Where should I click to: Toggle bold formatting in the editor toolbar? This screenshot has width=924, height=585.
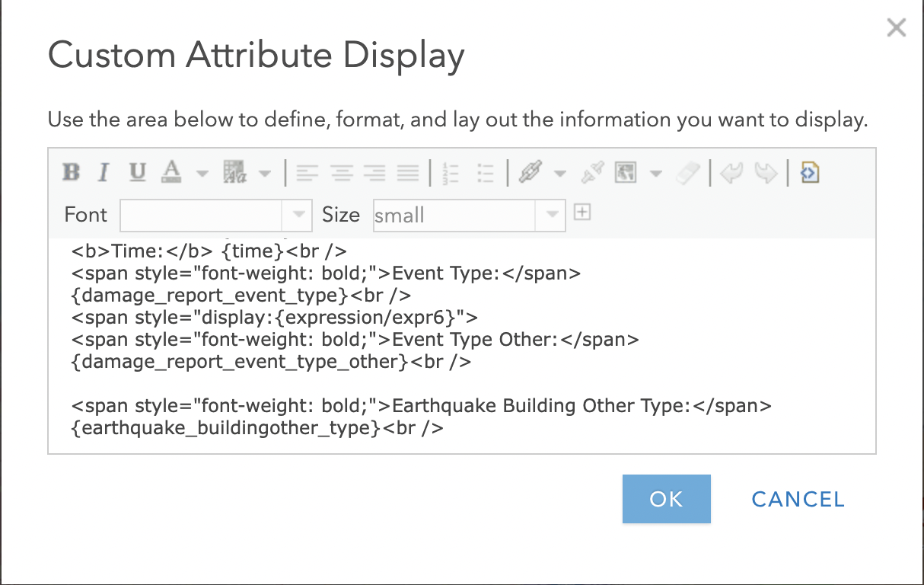[x=71, y=173]
